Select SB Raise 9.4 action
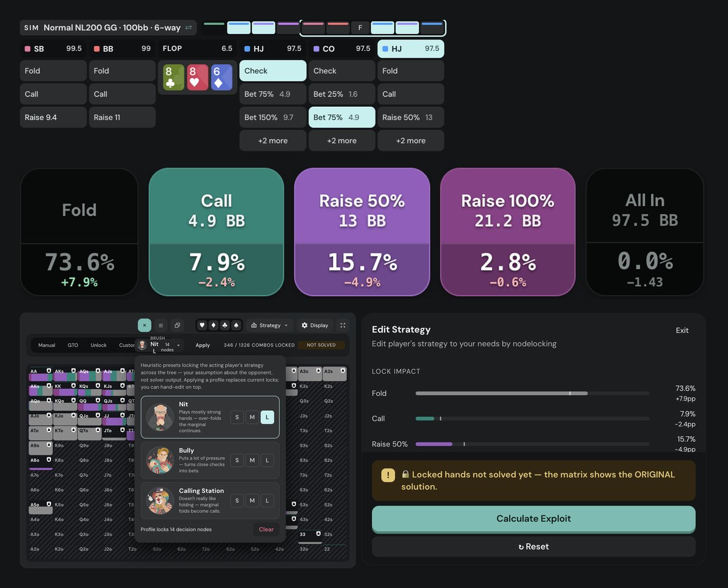 pyautogui.click(x=53, y=117)
